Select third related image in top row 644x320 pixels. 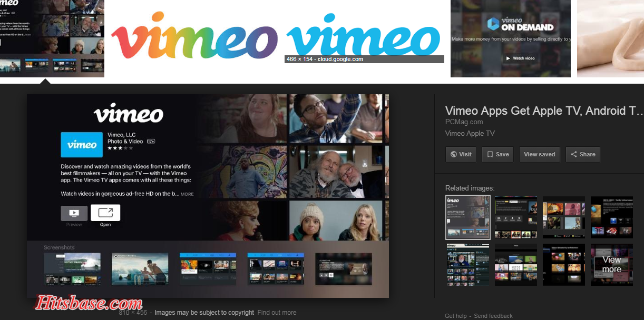[564, 217]
